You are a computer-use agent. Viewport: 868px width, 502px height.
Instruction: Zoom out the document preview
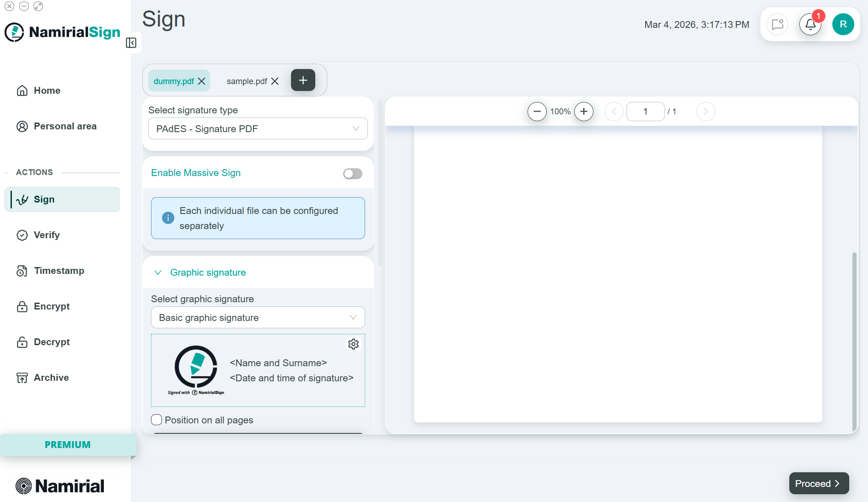click(537, 112)
